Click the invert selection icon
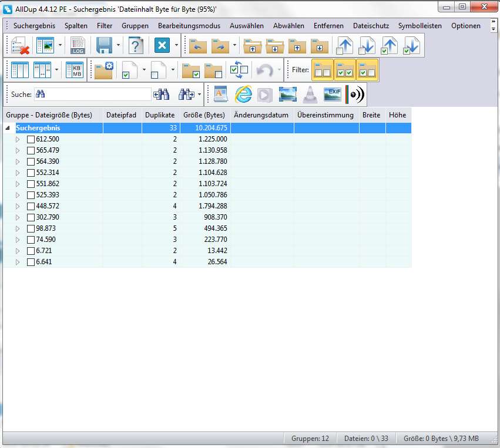The image size is (500, 448). [239, 70]
